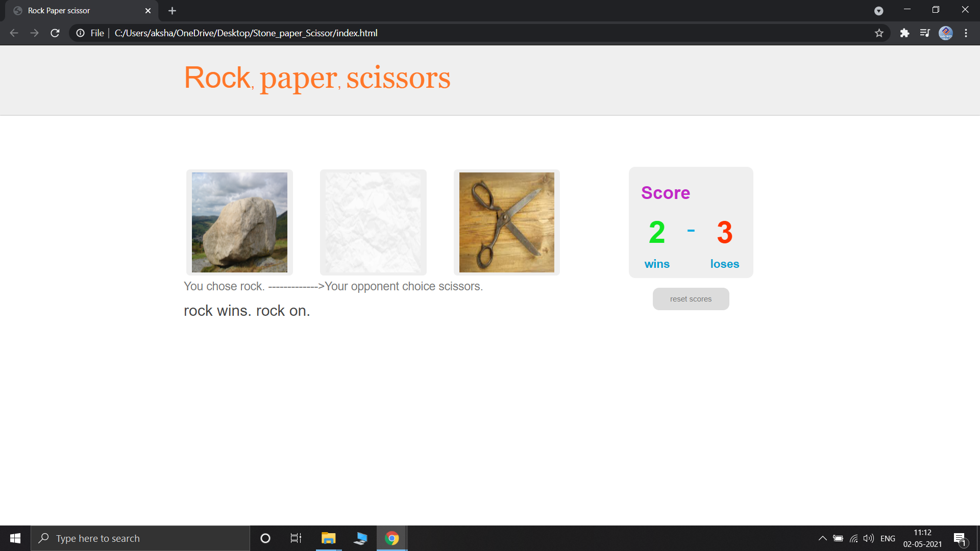This screenshot has height=551, width=980.
Task: Select the paper image to play paper
Action: [x=373, y=222]
